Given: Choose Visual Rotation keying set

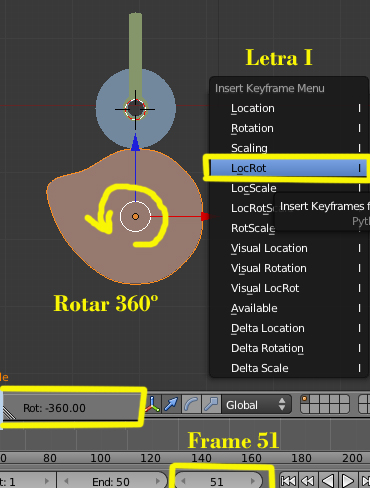Looking at the screenshot, I should [289, 268].
